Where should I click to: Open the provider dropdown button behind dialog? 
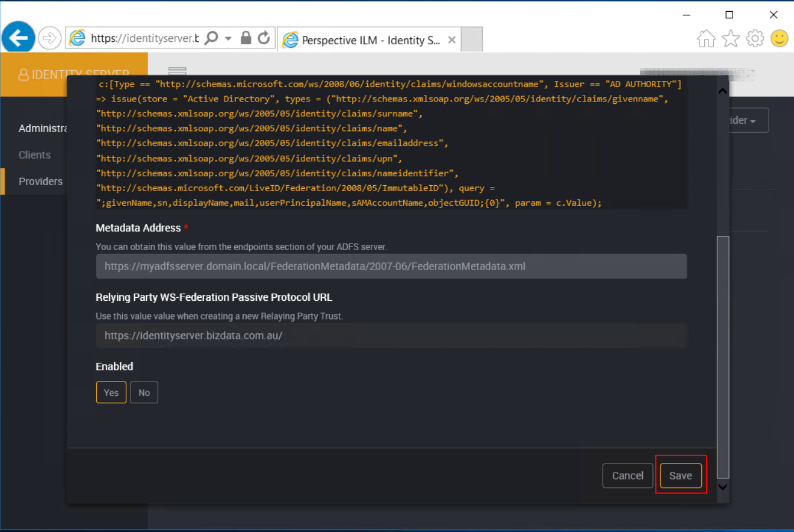click(749, 120)
